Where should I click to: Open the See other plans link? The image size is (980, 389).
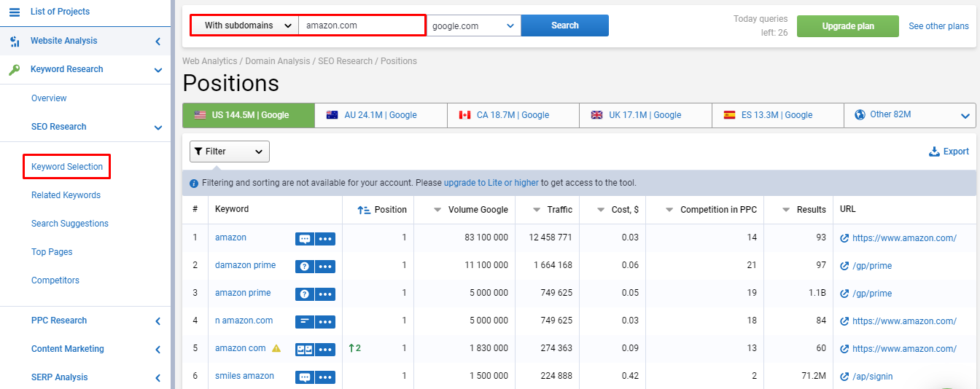coord(939,26)
